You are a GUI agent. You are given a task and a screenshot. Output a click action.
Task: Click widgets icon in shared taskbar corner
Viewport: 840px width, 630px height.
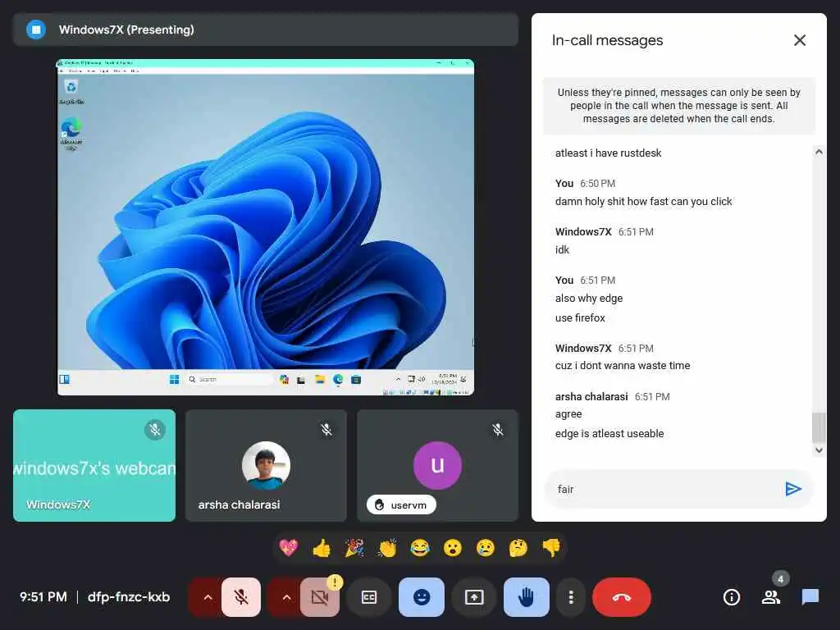64,379
